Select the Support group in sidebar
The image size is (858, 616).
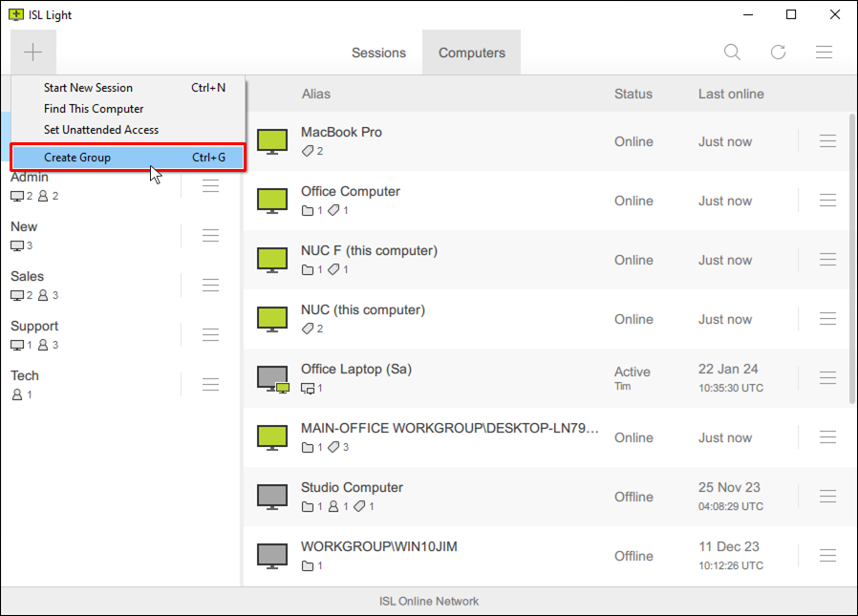(34, 327)
